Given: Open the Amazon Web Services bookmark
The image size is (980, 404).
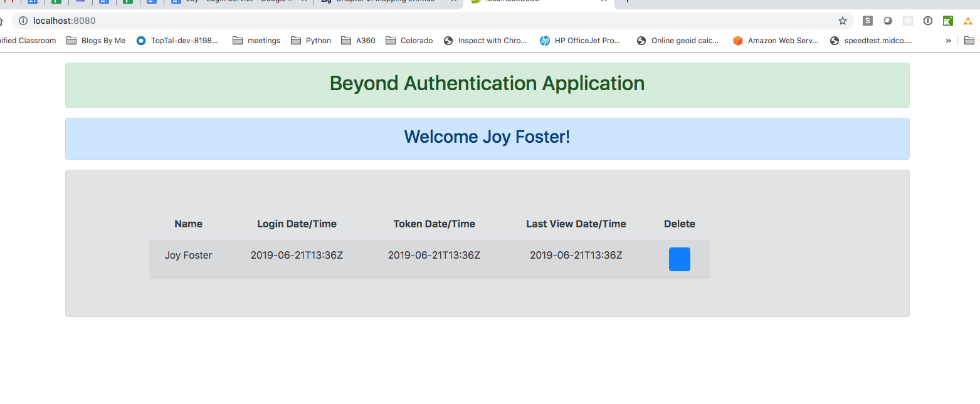Looking at the screenshot, I should pos(776,41).
